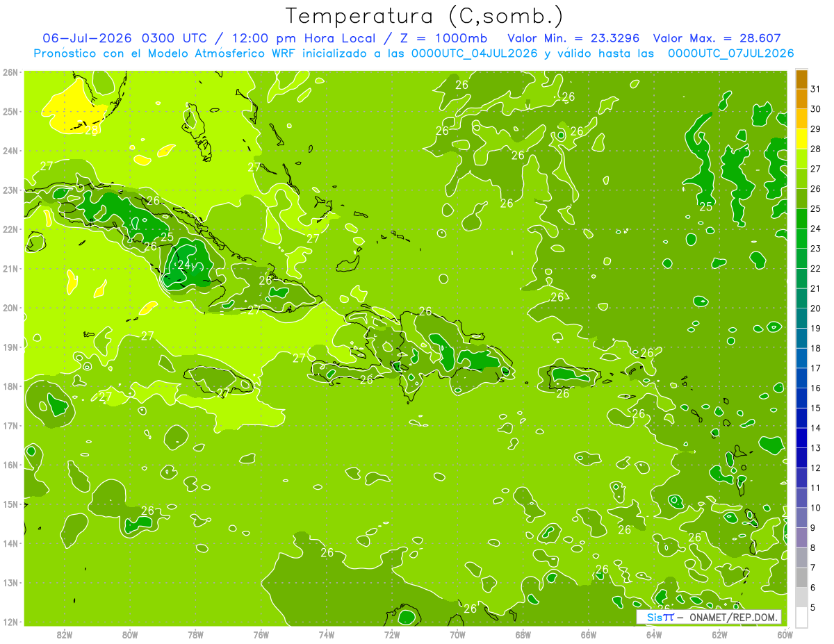Click the '26N' latitude axis label
Screen dimensions: 834x644
10,72
